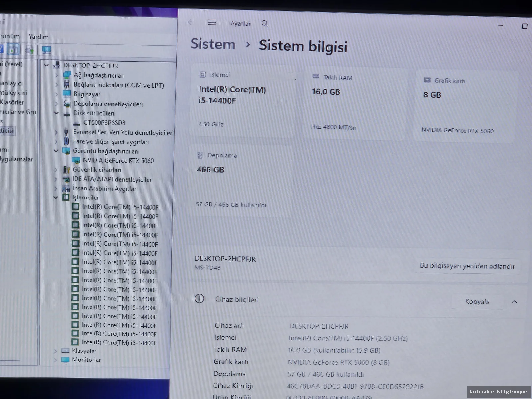Image resolution: width=532 pixels, height=399 pixels.
Task: Expand the Güvenlik cihazları node
Action: (x=56, y=170)
